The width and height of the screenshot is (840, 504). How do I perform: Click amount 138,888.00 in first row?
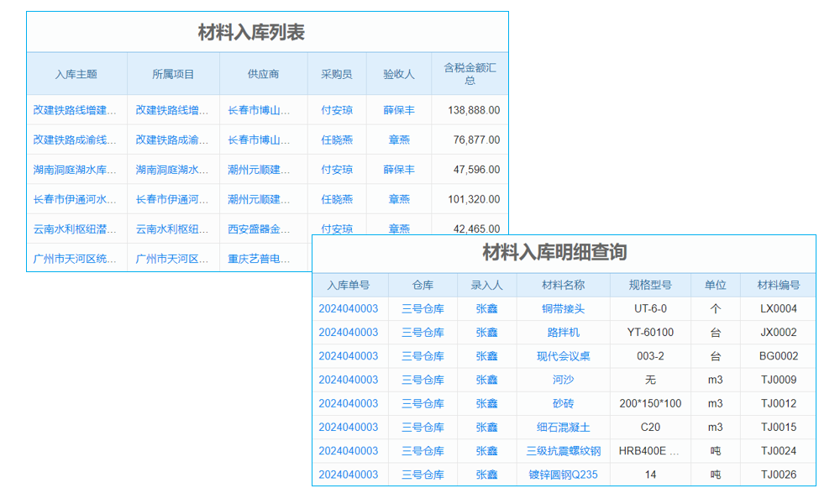coord(475,110)
